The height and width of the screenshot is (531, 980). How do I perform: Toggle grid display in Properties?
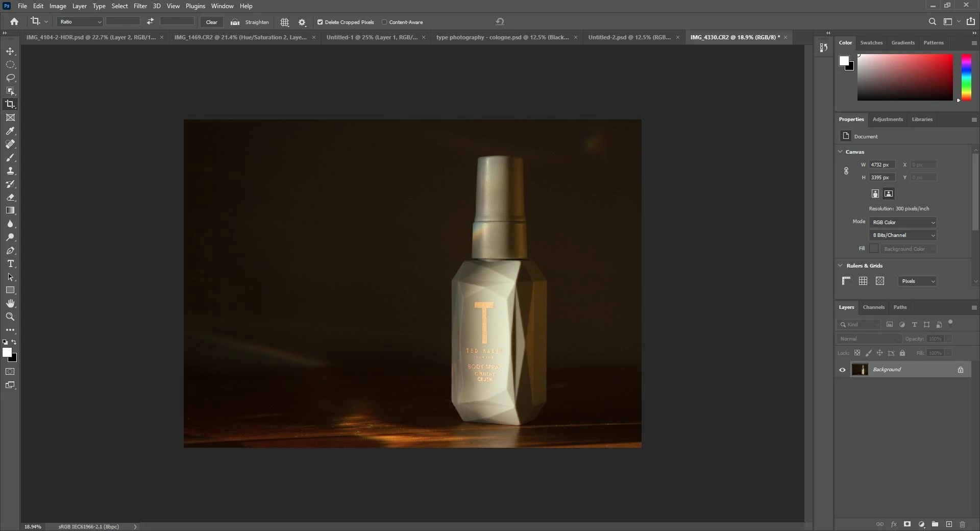pos(863,281)
